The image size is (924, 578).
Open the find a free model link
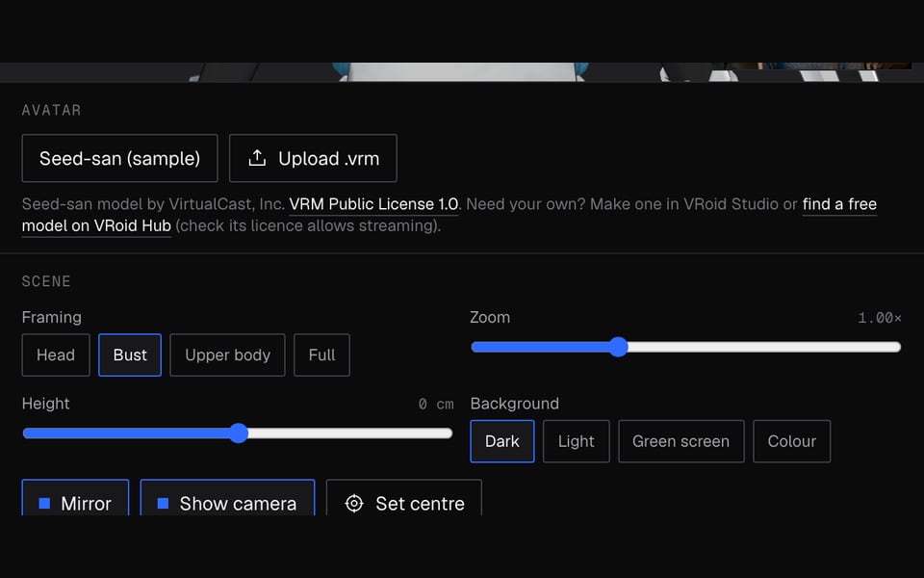[x=839, y=204]
